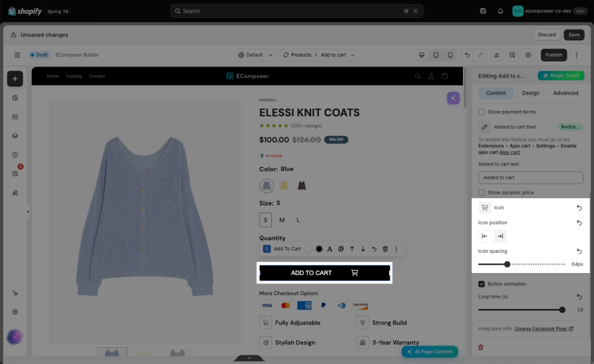Move Add To Cart element up

[352, 249]
